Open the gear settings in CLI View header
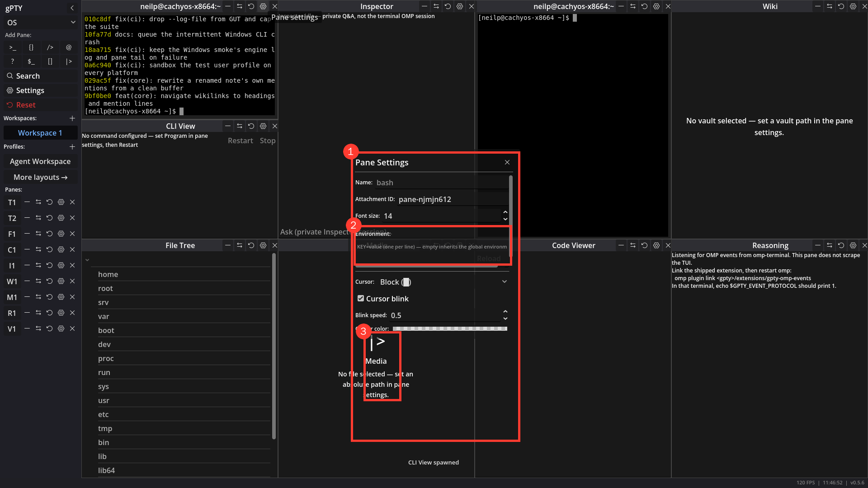Image resolution: width=868 pixels, height=488 pixels. pos(263,126)
